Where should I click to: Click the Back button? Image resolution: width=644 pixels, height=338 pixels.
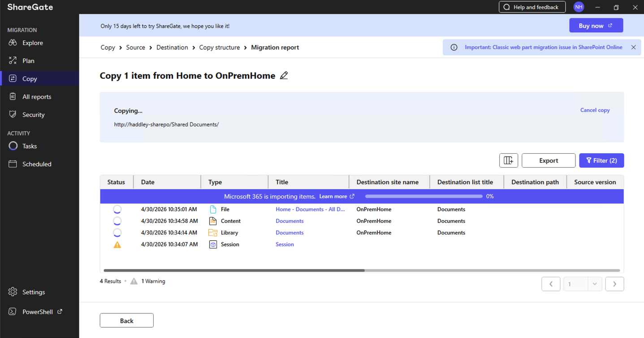[126, 321]
